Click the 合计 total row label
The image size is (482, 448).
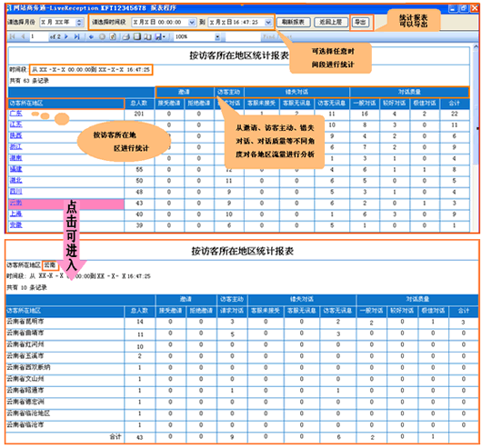point(115,436)
